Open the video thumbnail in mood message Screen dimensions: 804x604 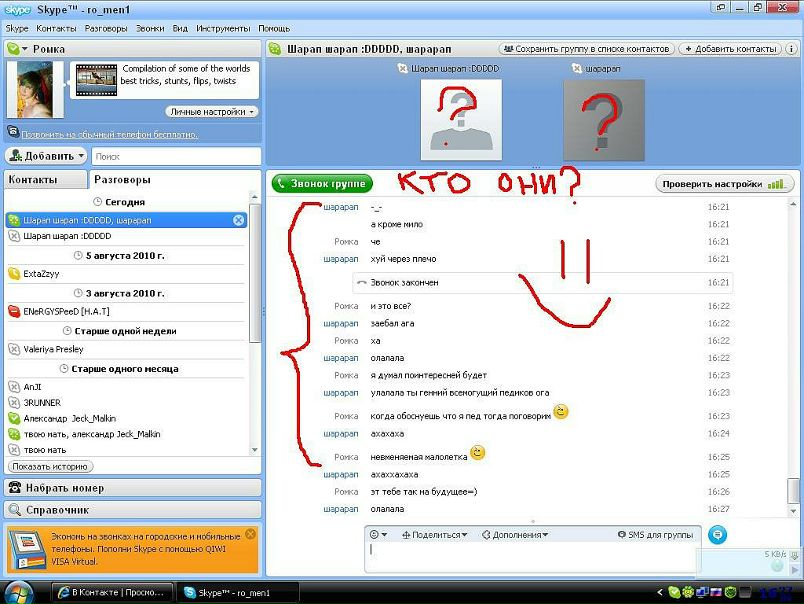click(x=96, y=81)
